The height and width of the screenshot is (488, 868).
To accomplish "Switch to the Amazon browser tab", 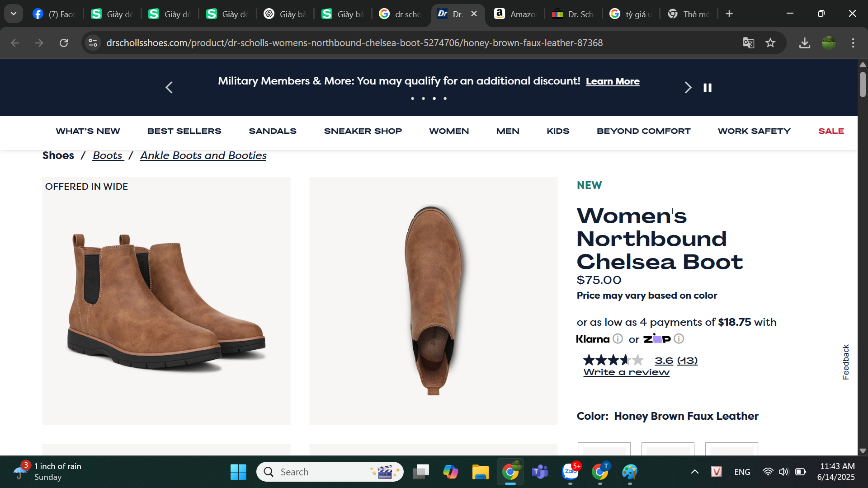I will [515, 14].
